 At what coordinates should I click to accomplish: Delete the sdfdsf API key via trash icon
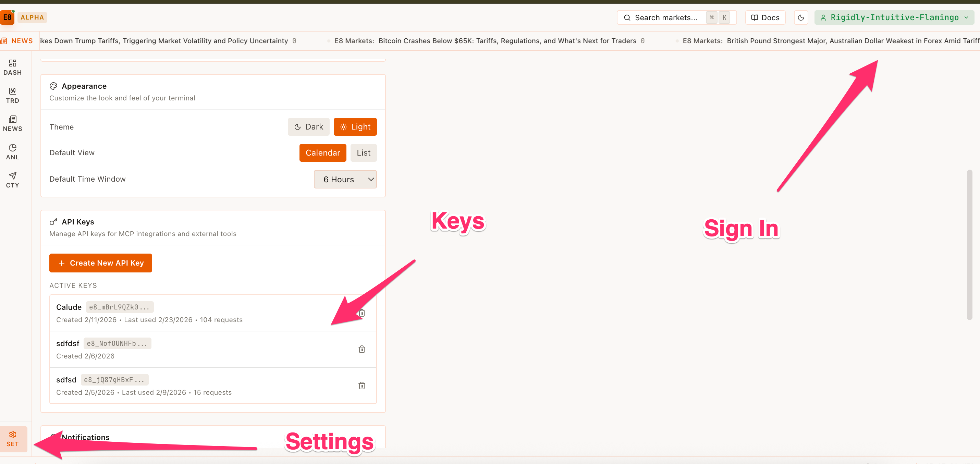pyautogui.click(x=362, y=349)
